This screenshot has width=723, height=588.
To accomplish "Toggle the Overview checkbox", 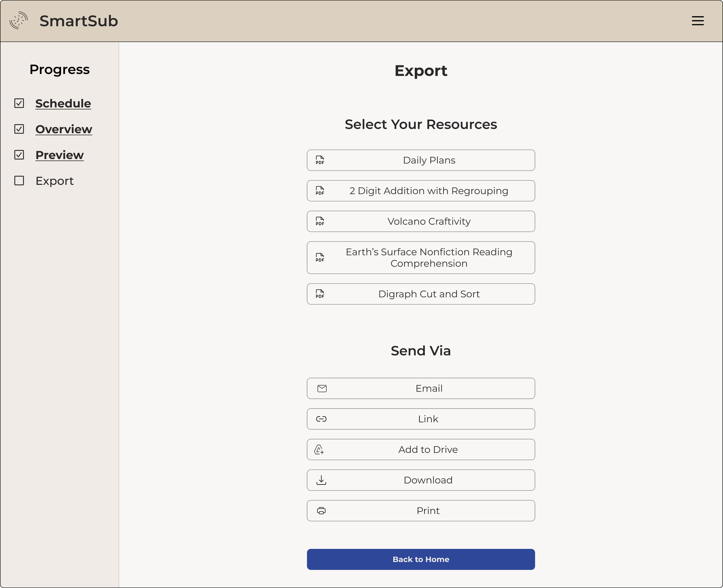I will pyautogui.click(x=19, y=129).
